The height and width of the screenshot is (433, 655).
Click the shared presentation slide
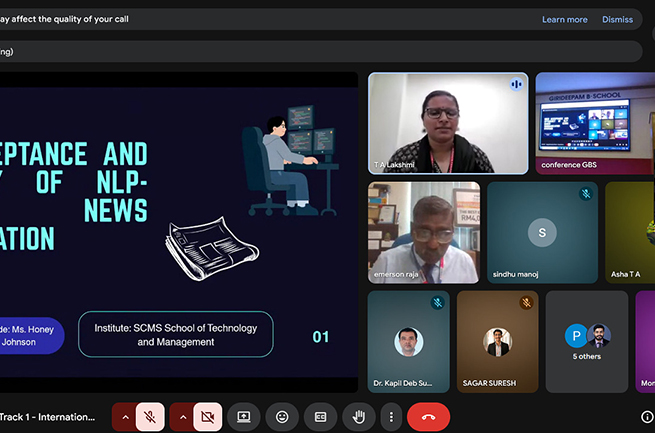click(178, 230)
